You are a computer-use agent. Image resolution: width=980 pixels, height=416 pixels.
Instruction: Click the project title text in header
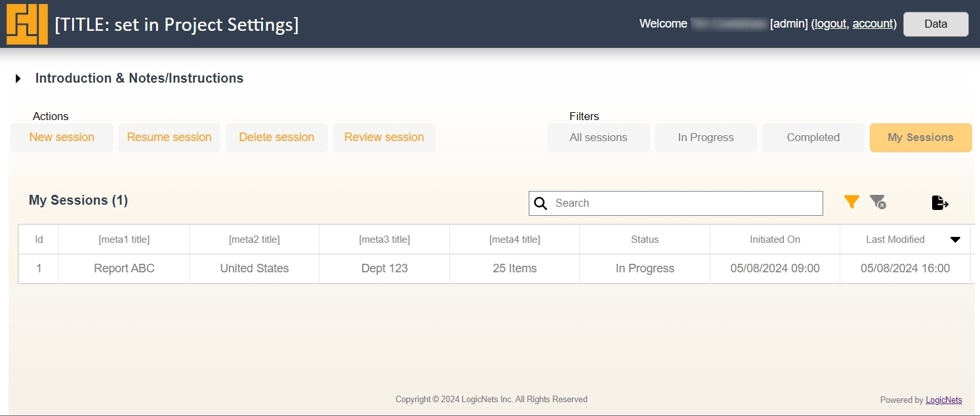[176, 25]
